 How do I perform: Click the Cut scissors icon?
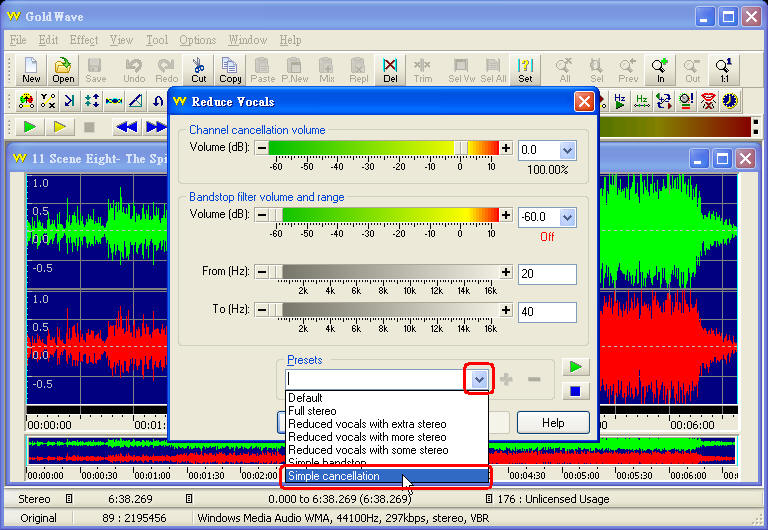click(199, 70)
